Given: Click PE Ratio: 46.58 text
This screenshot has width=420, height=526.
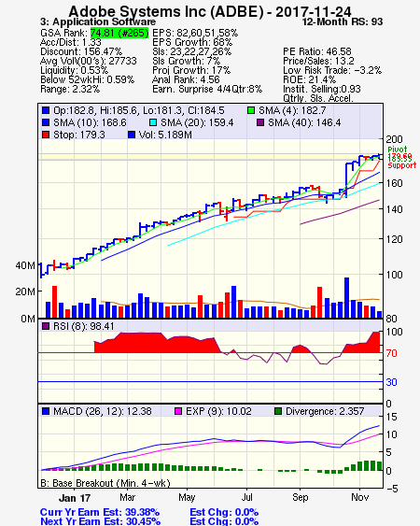Looking at the screenshot, I should coord(317,51).
